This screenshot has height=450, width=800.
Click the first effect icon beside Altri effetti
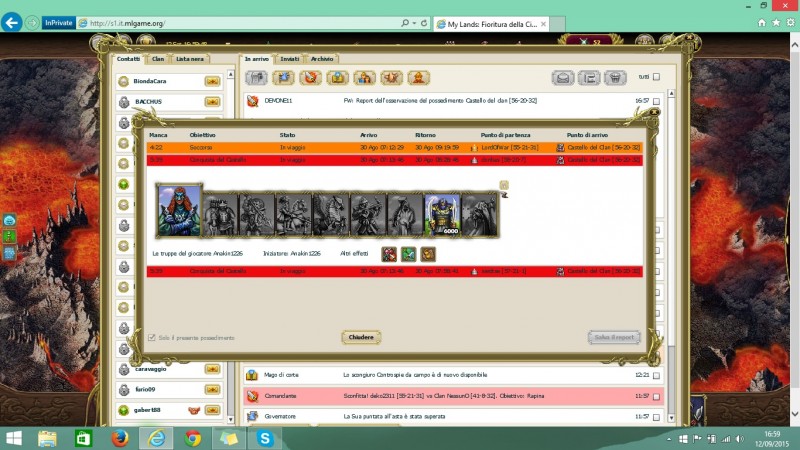tap(388, 254)
